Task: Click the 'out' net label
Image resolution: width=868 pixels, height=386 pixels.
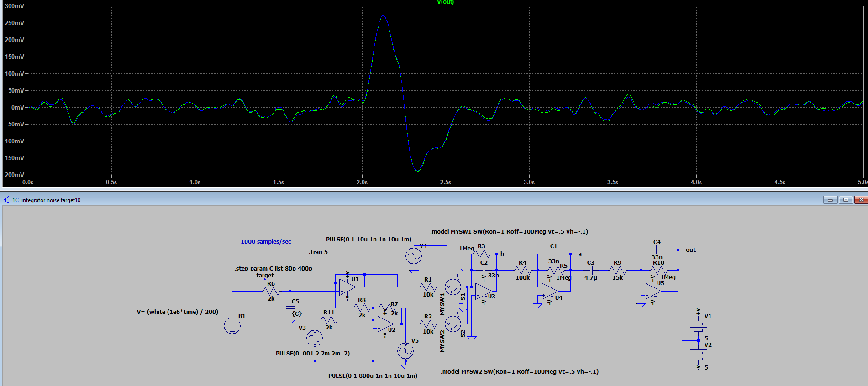Action: point(690,250)
